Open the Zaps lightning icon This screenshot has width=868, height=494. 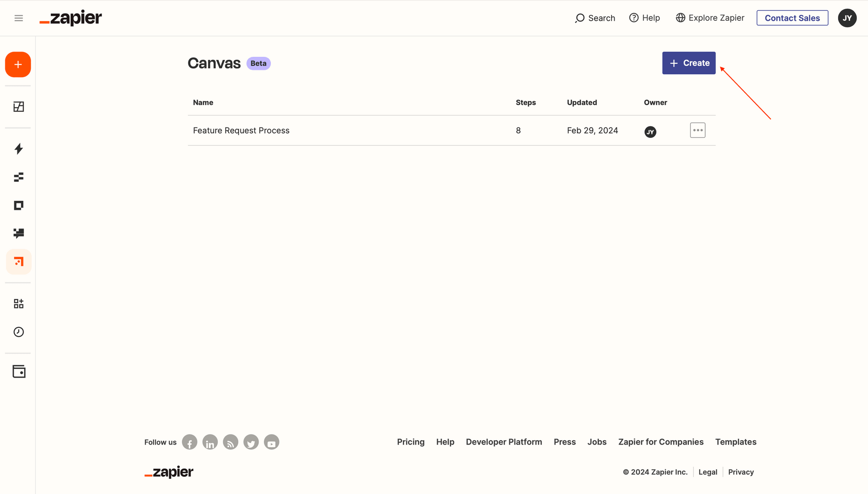pyautogui.click(x=19, y=148)
